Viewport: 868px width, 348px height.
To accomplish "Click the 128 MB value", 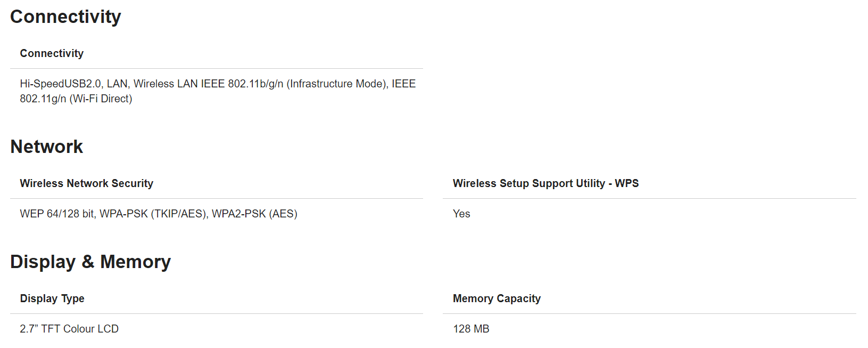I will [471, 329].
